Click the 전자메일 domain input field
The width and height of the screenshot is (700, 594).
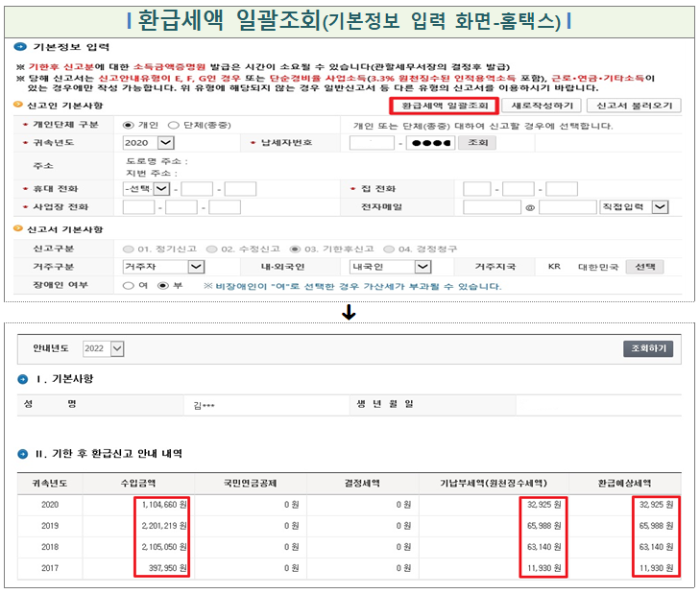(567, 207)
